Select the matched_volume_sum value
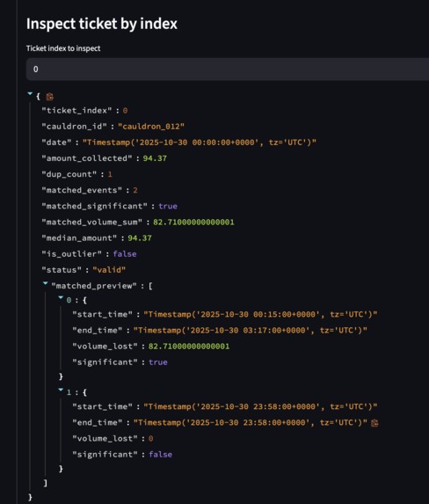429x504 pixels. tap(193, 223)
